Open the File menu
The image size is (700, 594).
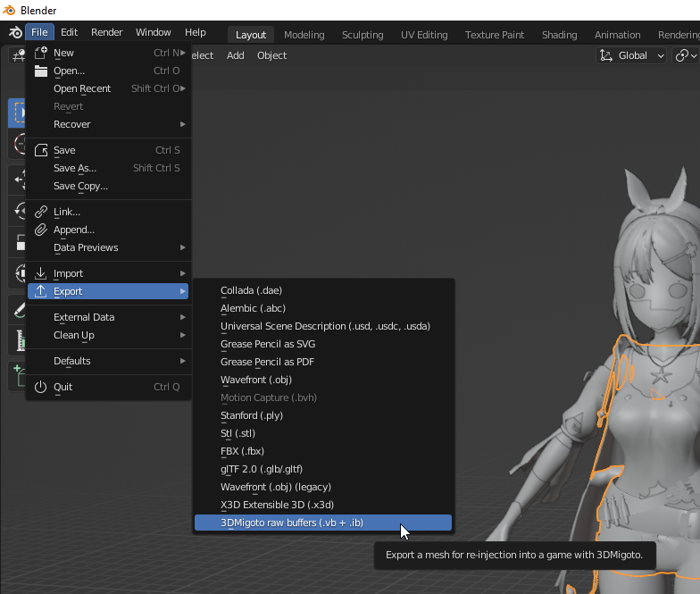[x=39, y=32]
